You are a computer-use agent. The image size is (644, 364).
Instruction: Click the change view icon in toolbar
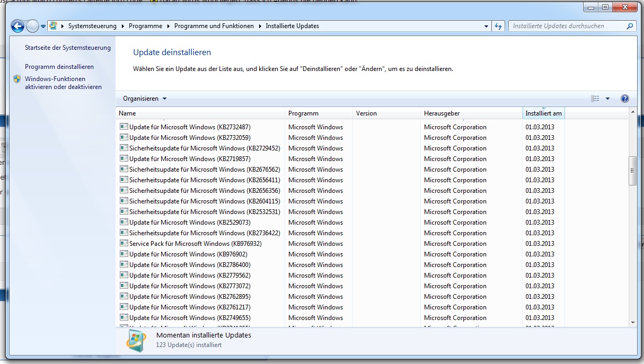pos(595,99)
